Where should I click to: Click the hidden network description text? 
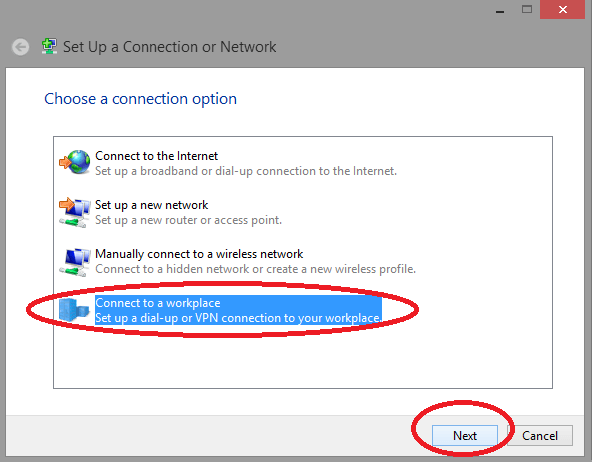pyautogui.click(x=255, y=269)
